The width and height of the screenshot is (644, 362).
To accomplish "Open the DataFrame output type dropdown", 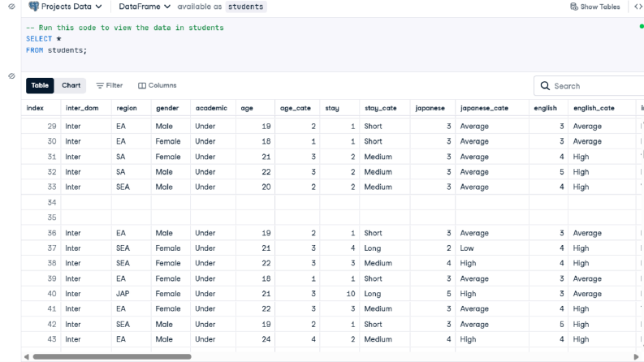I will 145,6.
